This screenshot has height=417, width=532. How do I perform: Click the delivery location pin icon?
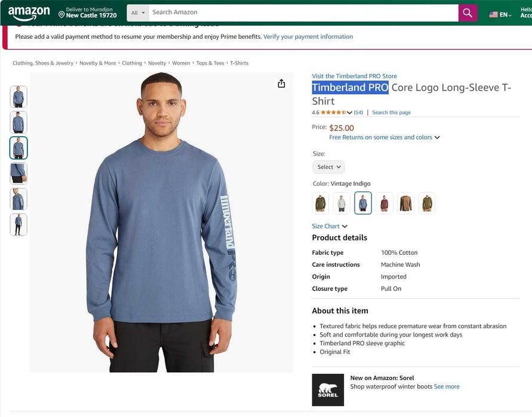click(61, 13)
